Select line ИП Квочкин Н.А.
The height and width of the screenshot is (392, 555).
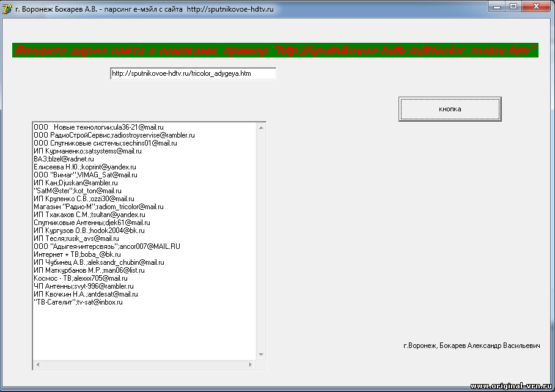86,294
